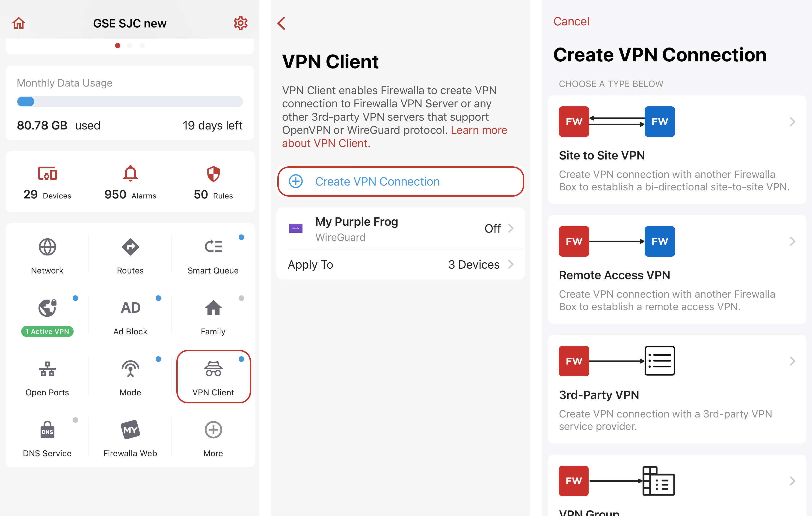The width and height of the screenshot is (812, 516).
Task: Open the Ad Block AD icon
Action: 130,308
